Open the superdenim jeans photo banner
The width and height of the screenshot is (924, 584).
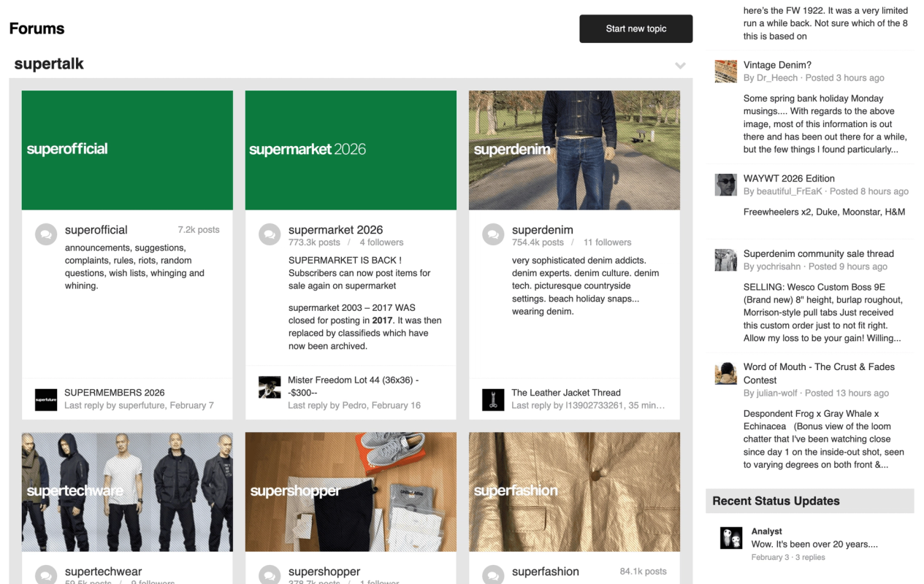574,150
